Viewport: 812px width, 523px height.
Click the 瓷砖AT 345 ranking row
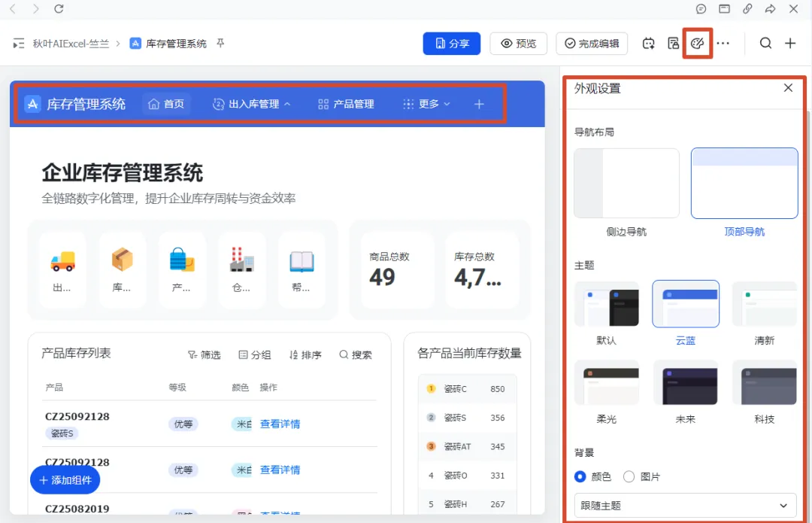467,446
